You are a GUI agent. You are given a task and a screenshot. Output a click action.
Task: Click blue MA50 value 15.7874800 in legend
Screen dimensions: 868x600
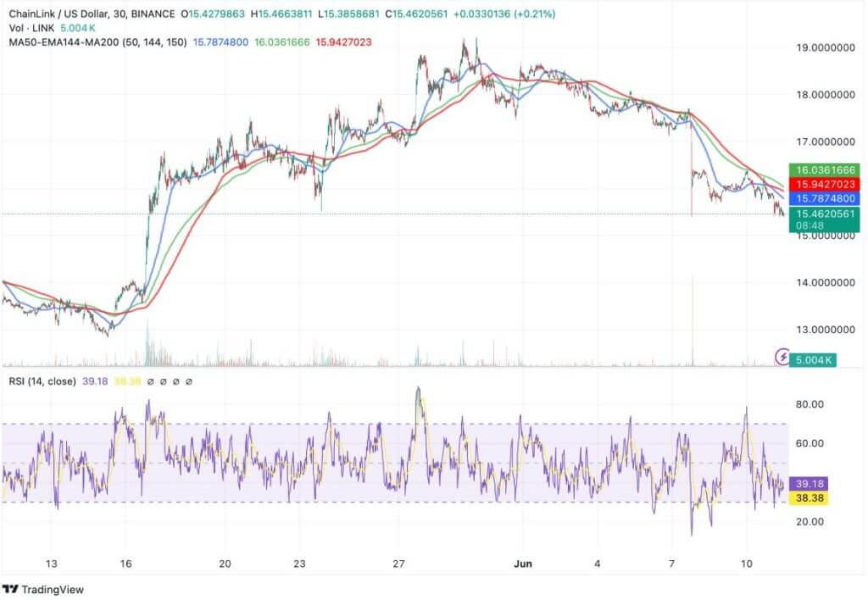(220, 42)
